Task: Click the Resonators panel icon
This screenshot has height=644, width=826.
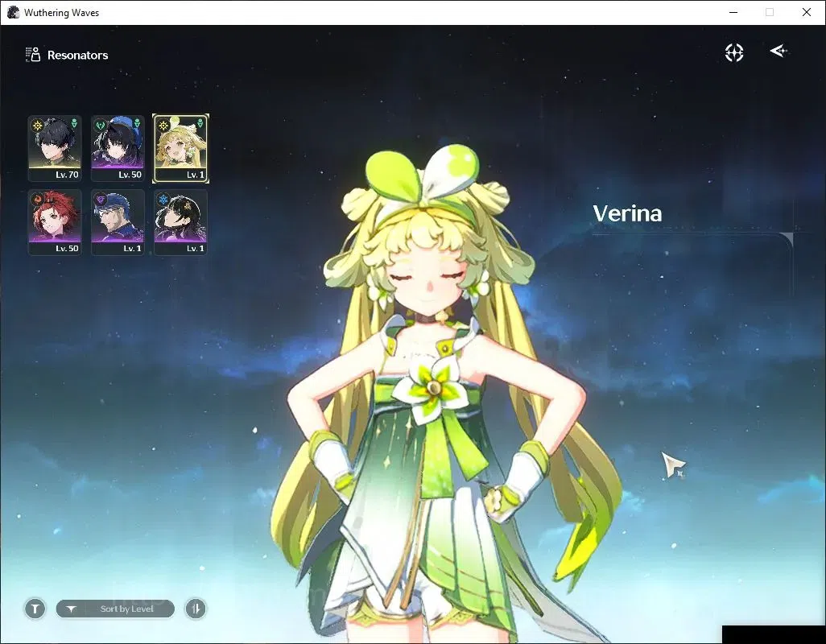Action: click(x=33, y=54)
